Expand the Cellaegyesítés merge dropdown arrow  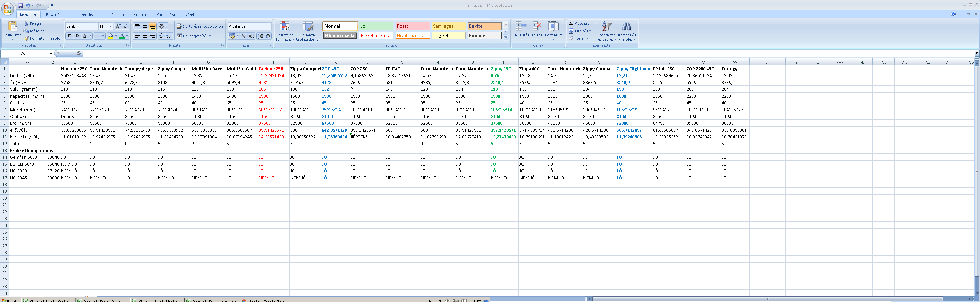click(x=210, y=36)
